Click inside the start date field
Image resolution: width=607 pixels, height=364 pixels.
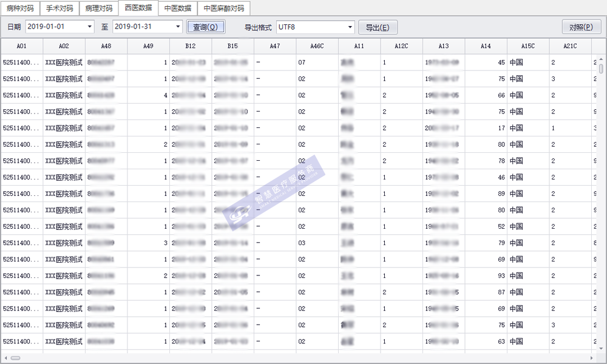coord(55,27)
